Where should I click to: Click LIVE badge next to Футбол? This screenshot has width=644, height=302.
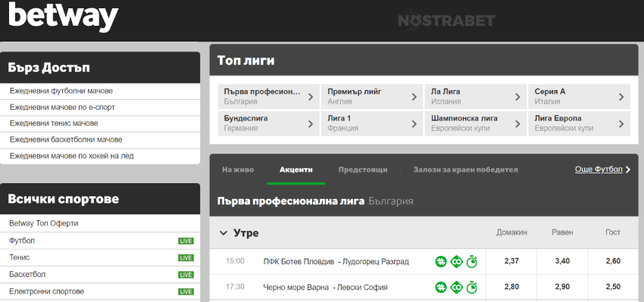pos(186,241)
